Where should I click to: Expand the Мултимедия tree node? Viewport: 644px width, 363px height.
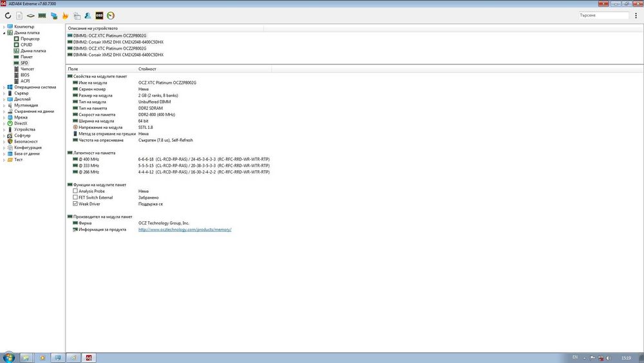point(4,105)
